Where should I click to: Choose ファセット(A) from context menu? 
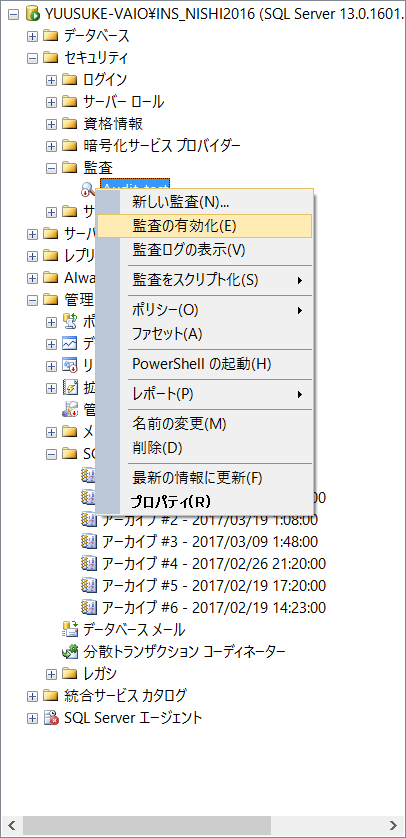204,334
